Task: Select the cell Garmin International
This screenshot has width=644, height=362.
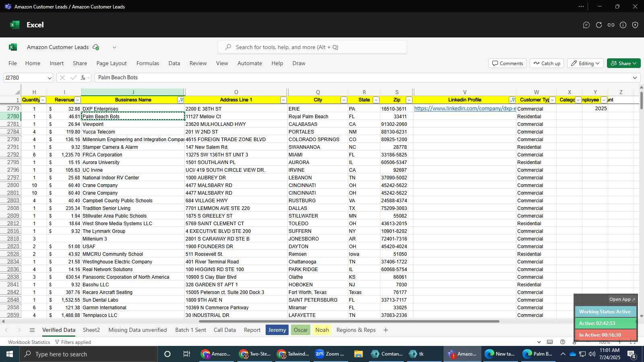Action: 133,308
